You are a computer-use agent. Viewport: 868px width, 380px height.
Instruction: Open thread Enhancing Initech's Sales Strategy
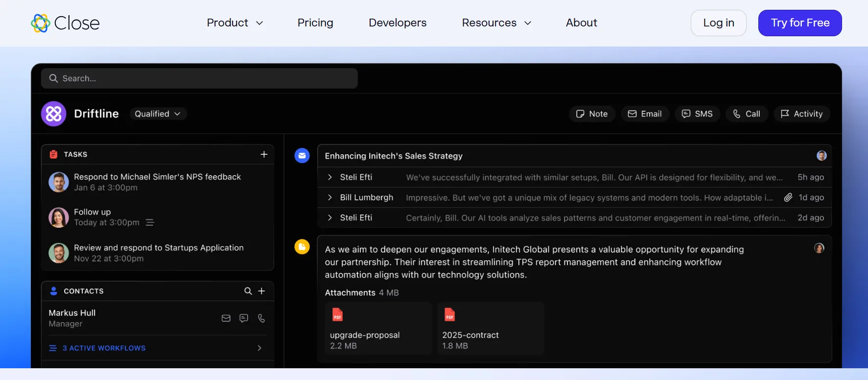394,156
